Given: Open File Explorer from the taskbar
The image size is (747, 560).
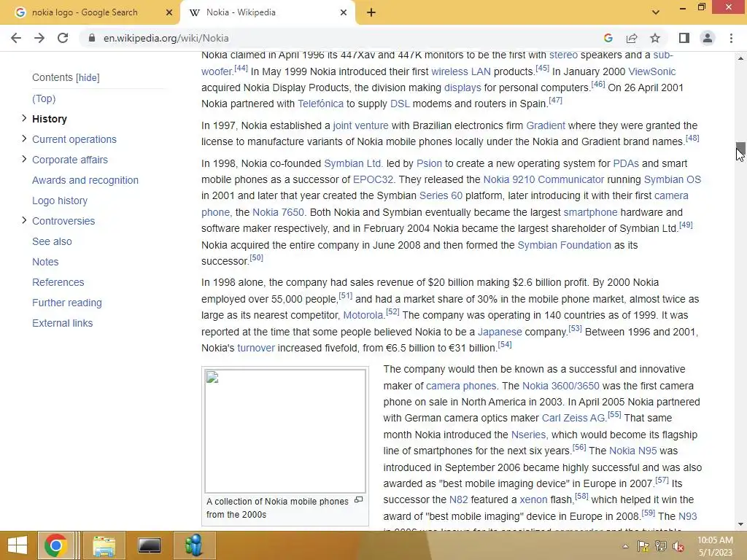Looking at the screenshot, I should click(104, 545).
